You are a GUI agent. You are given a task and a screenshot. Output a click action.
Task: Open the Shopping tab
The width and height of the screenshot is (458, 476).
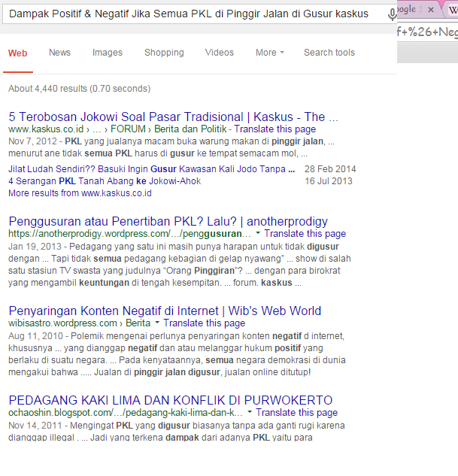164,53
